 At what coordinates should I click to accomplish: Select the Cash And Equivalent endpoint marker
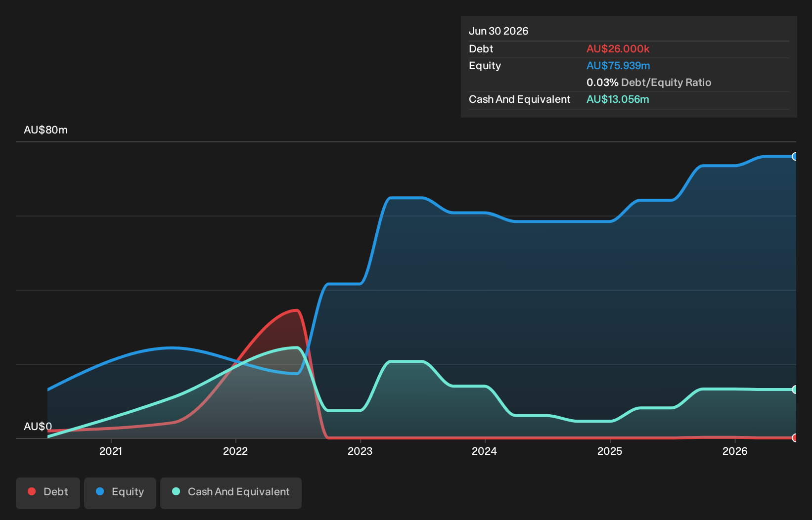click(x=795, y=390)
